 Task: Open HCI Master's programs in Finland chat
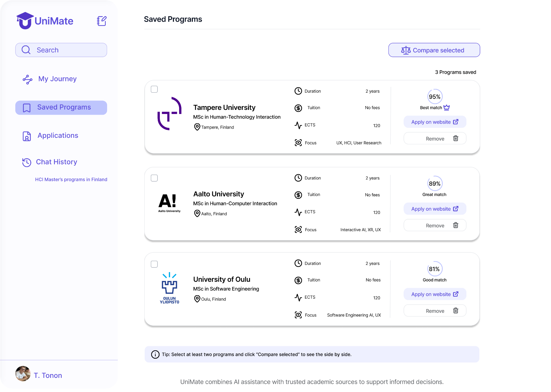pyautogui.click(x=71, y=179)
